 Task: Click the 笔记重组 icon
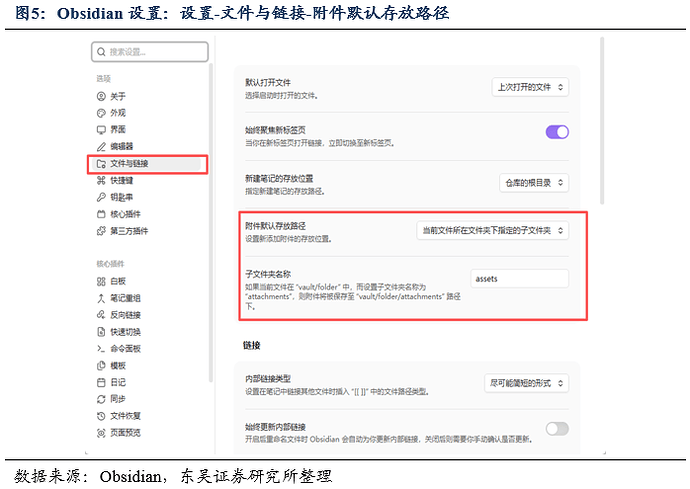tap(101, 298)
